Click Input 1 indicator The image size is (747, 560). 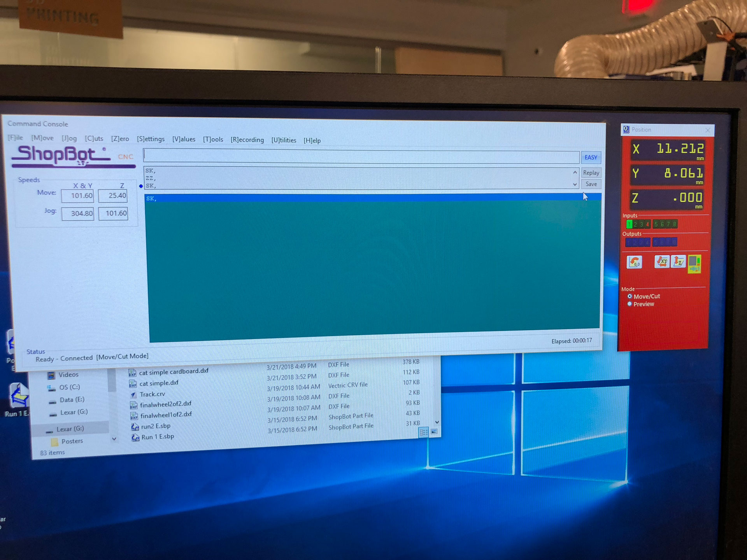click(x=629, y=224)
